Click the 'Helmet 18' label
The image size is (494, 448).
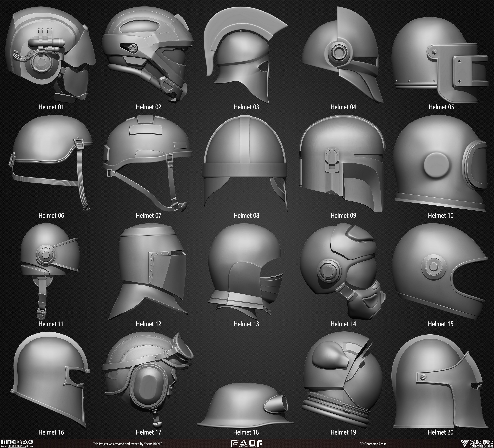pyautogui.click(x=246, y=433)
